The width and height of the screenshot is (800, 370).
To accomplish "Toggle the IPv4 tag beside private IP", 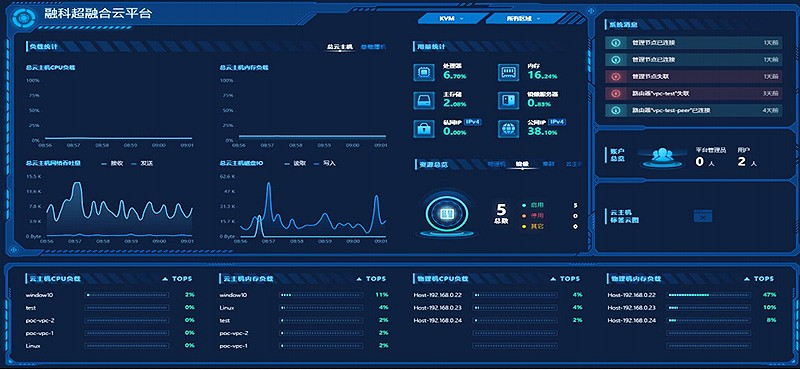I will [472, 122].
